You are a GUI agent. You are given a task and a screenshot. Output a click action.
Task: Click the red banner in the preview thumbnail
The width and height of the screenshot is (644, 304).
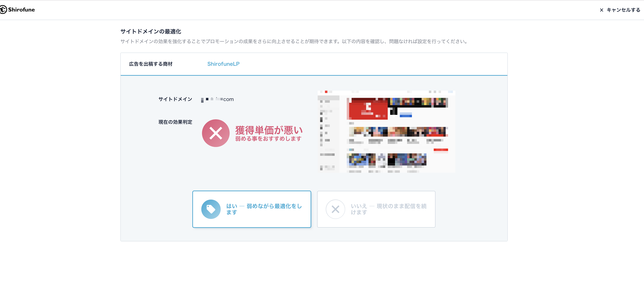click(x=367, y=109)
